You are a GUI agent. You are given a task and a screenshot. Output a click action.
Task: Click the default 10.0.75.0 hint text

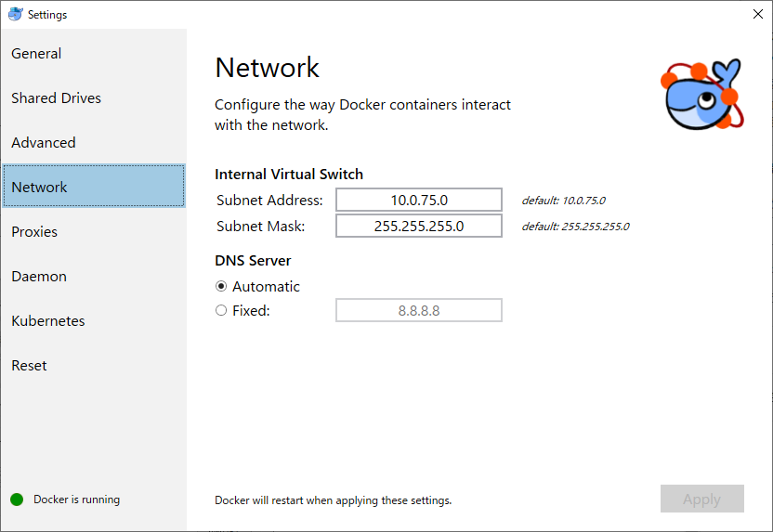pos(563,201)
